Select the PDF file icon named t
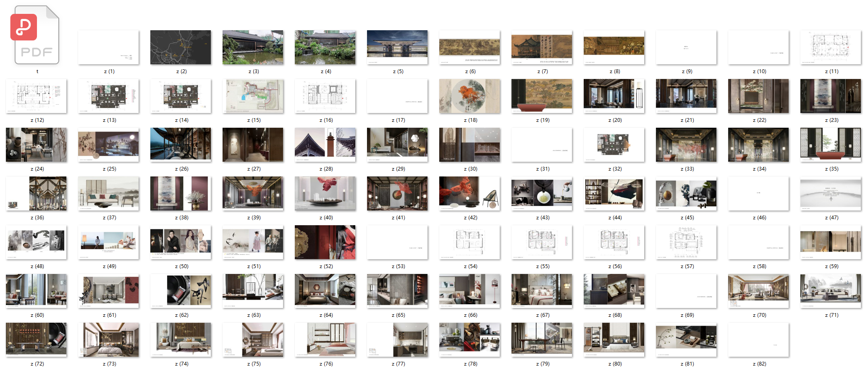This screenshot has height=379, width=868. pyautogui.click(x=37, y=35)
